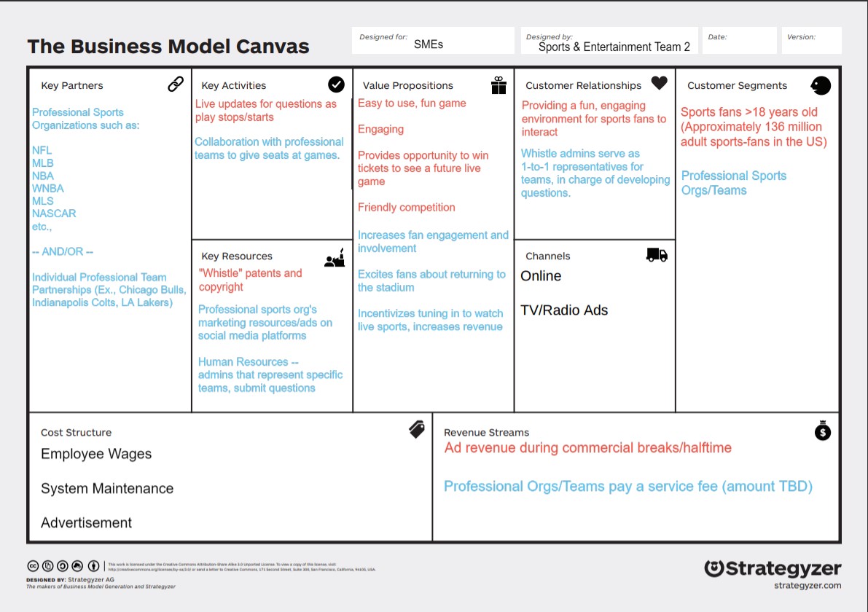Click the Strategyzer logo

coord(773,568)
